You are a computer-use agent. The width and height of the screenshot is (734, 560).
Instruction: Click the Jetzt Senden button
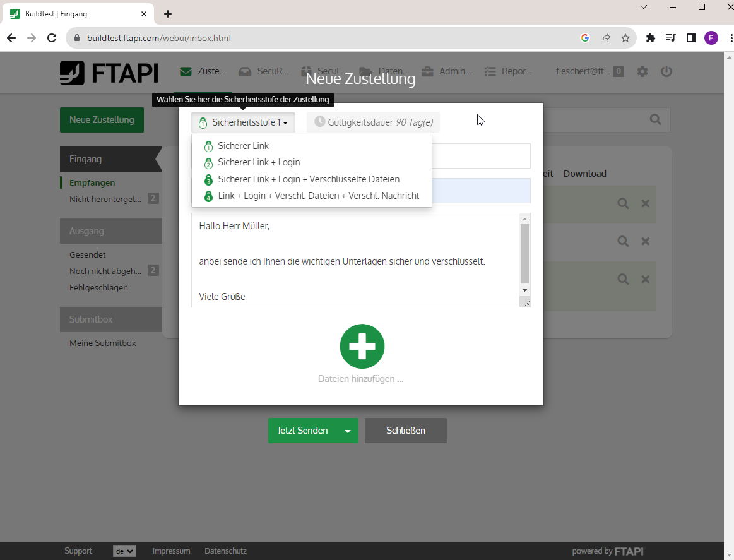303,430
